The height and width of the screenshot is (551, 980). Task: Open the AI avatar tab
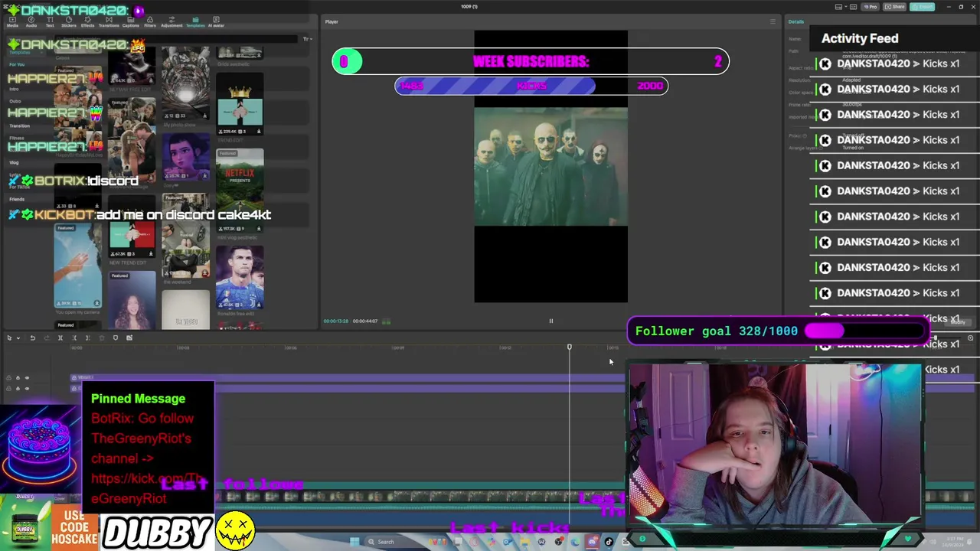[216, 21]
